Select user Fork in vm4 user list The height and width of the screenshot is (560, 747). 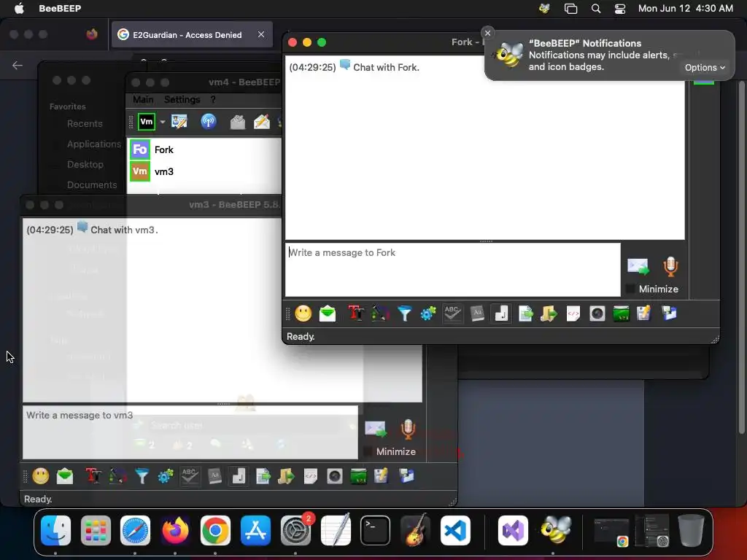click(x=205, y=149)
